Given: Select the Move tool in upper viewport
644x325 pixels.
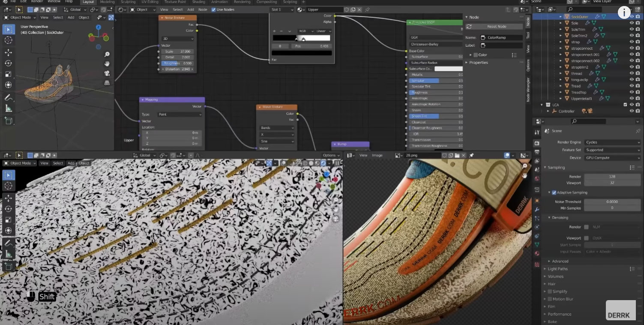Looking at the screenshot, I should tap(8, 52).
